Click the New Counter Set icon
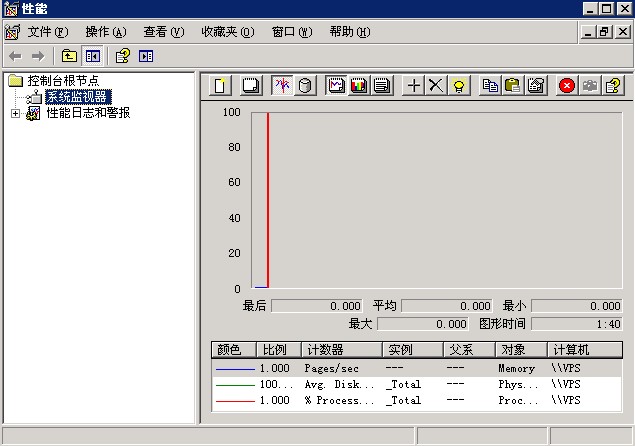The width and height of the screenshot is (635, 446). 220,85
